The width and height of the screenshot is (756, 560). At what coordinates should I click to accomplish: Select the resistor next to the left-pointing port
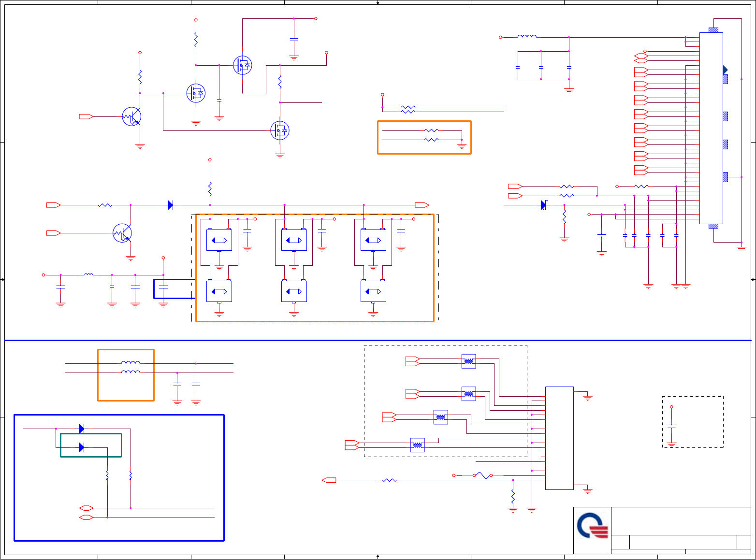pyautogui.click(x=390, y=480)
